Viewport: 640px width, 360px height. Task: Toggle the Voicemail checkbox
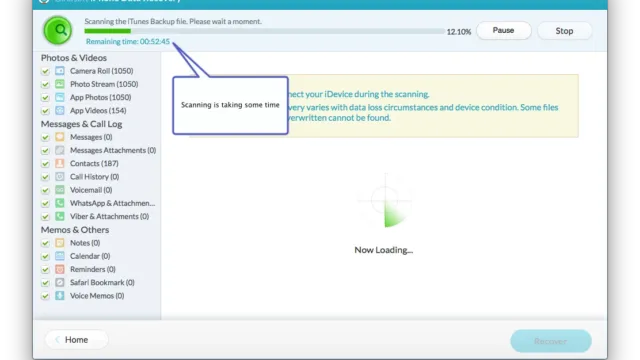point(45,190)
